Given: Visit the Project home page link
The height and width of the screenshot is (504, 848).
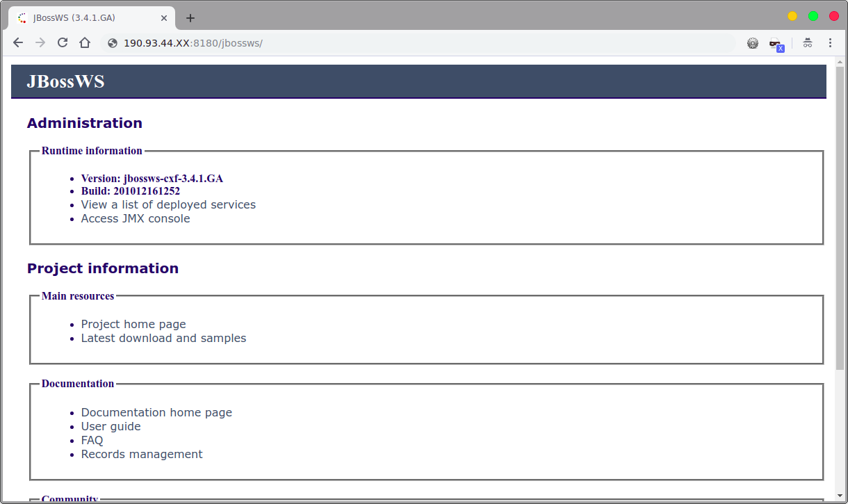Looking at the screenshot, I should point(133,324).
